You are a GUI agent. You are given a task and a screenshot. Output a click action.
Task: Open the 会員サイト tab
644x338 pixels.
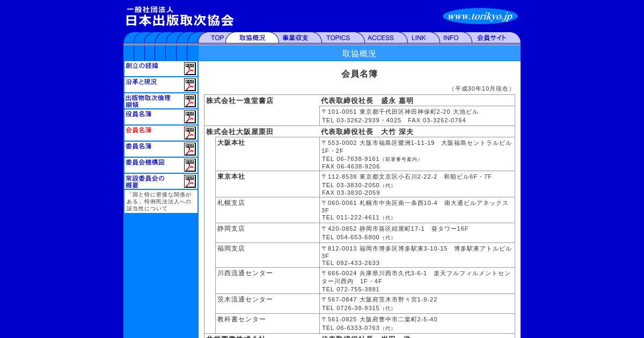(492, 38)
